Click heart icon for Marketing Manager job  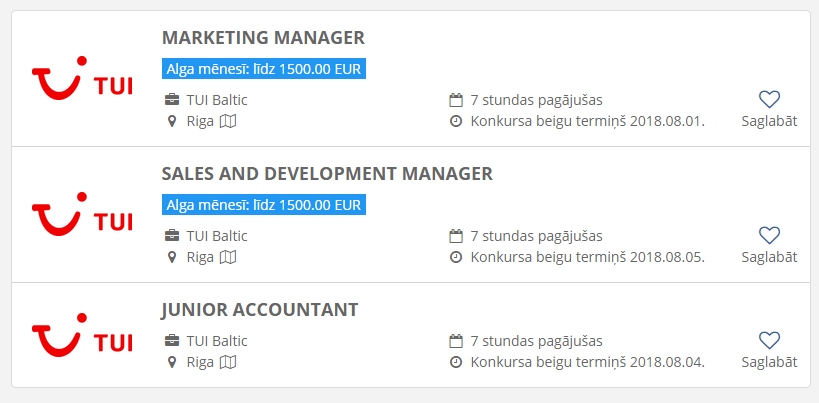769,99
